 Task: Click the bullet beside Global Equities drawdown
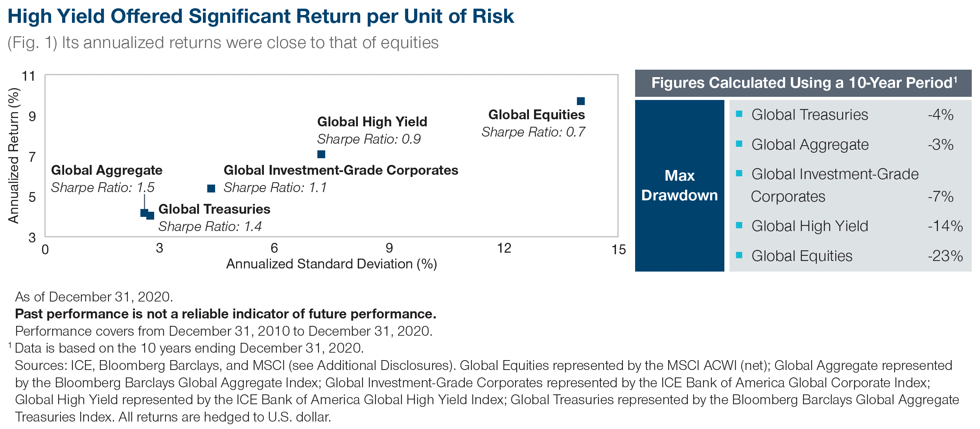coord(739,255)
